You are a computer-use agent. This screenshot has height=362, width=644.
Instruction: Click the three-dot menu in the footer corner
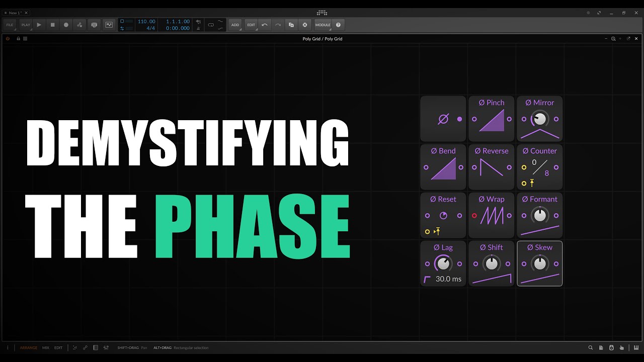(x=8, y=347)
